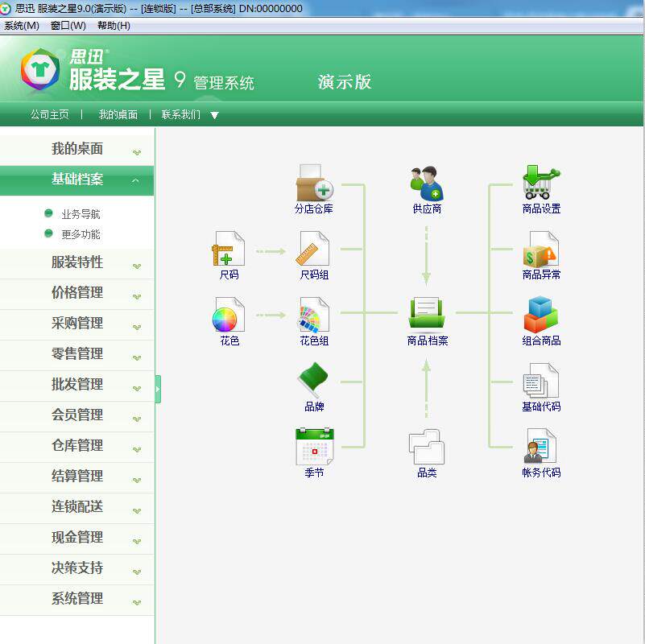Screen dimensions: 645x644
Task: Click 联系我们 link
Action: click(x=181, y=114)
